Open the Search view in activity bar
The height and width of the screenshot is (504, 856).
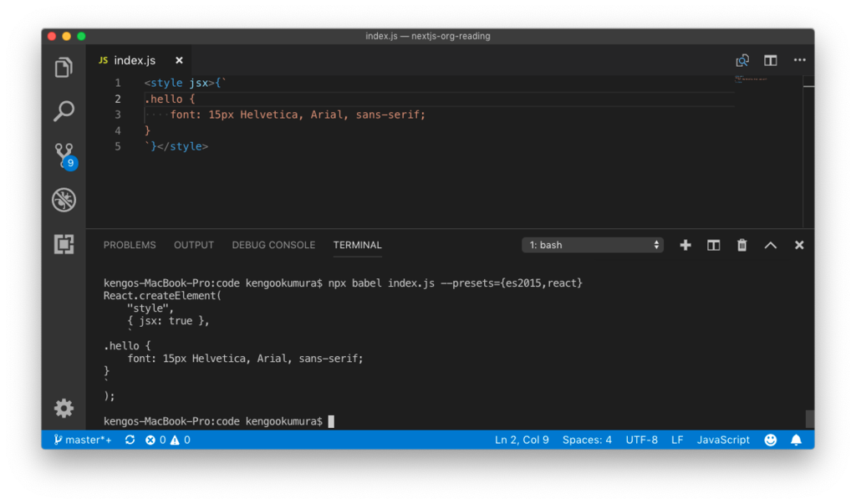click(64, 111)
